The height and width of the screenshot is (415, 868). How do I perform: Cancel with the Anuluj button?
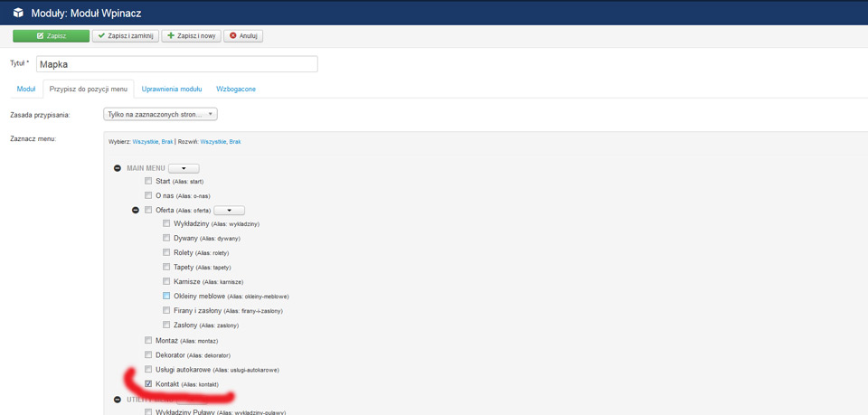point(243,36)
